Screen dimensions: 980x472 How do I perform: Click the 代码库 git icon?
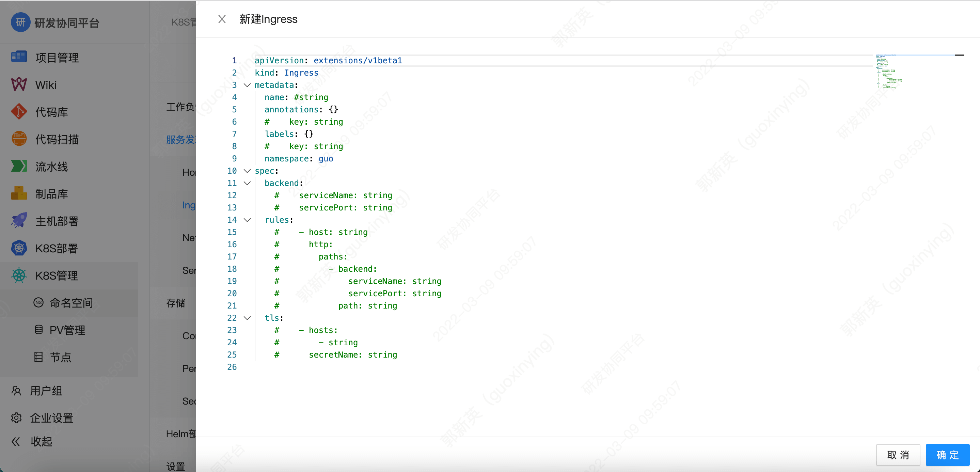coord(19,112)
